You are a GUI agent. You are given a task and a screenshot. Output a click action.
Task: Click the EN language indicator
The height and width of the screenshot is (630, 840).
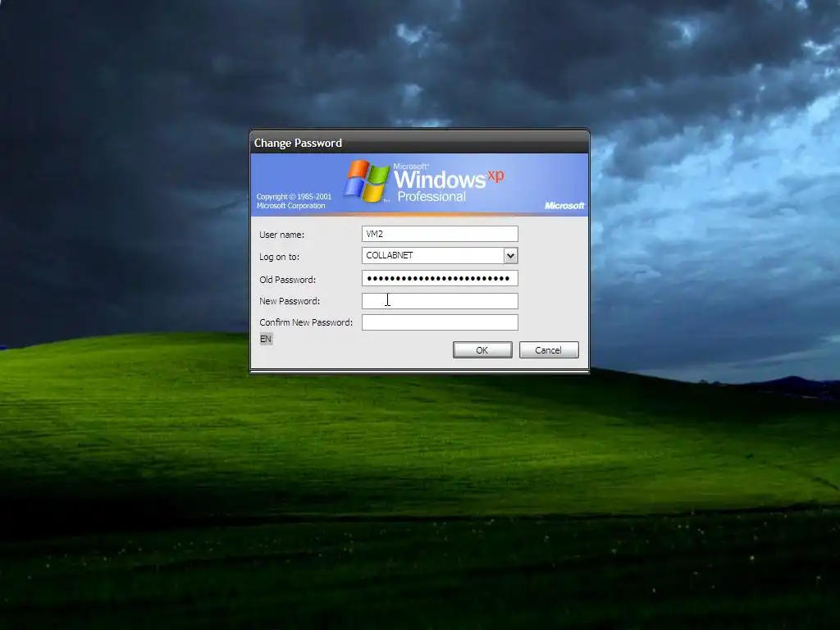(266, 339)
